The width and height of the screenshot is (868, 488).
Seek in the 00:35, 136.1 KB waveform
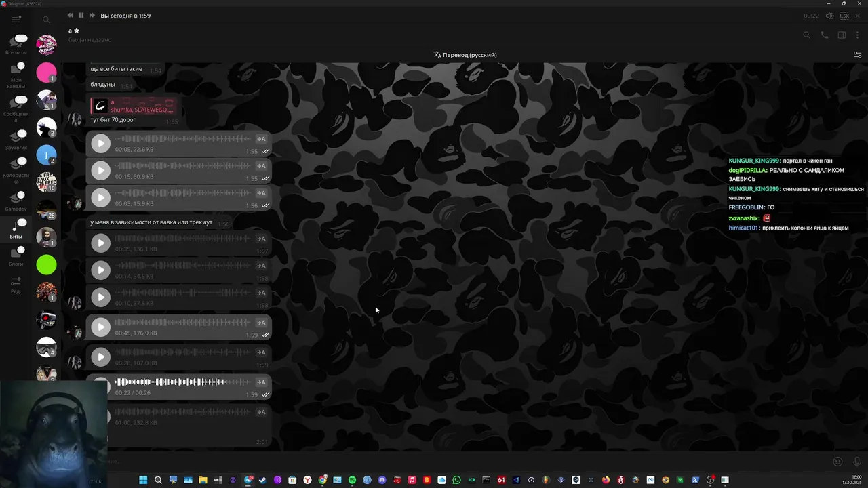[183, 239]
